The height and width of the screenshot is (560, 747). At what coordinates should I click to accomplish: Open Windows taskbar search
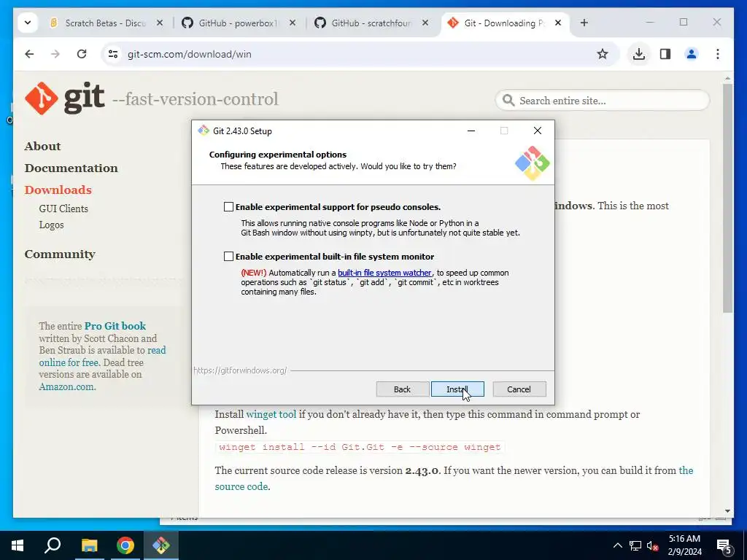coord(53,545)
